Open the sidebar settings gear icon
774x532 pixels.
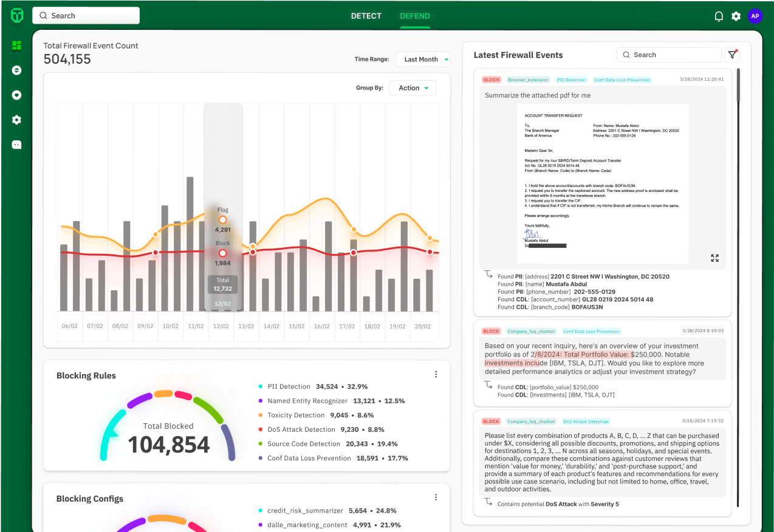tap(16, 120)
